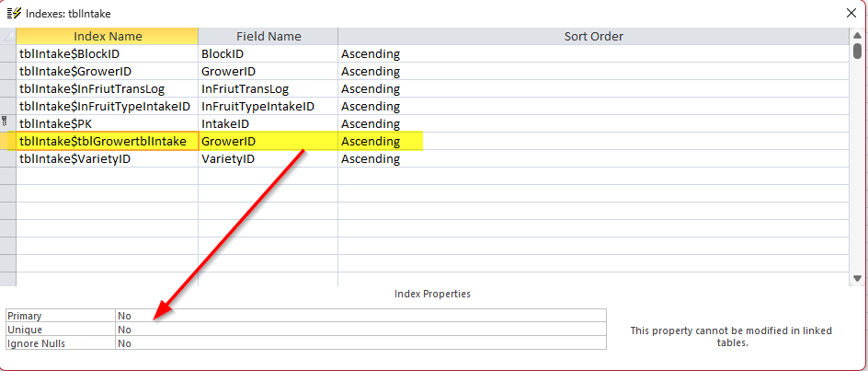Click the Field Name column header
The height and width of the screenshot is (371, 868).
click(268, 37)
